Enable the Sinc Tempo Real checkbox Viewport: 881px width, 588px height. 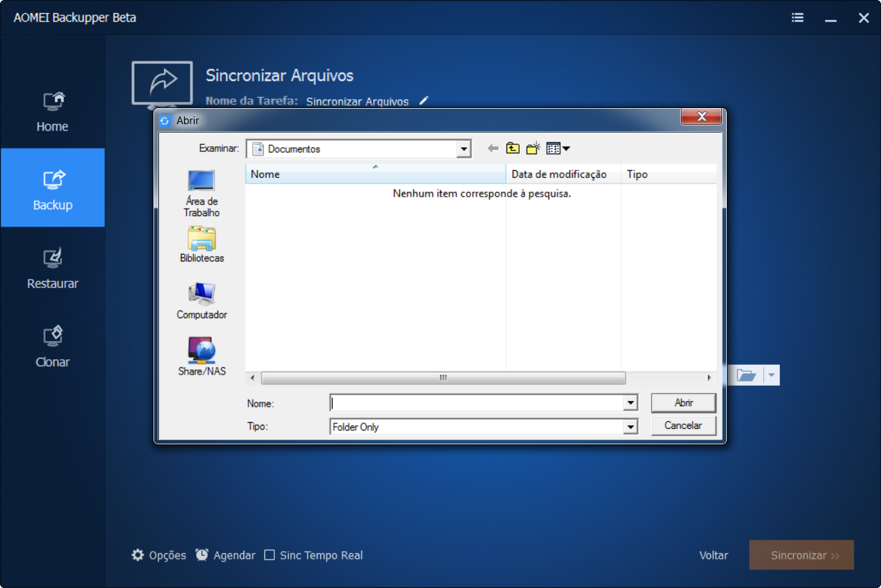click(269, 555)
